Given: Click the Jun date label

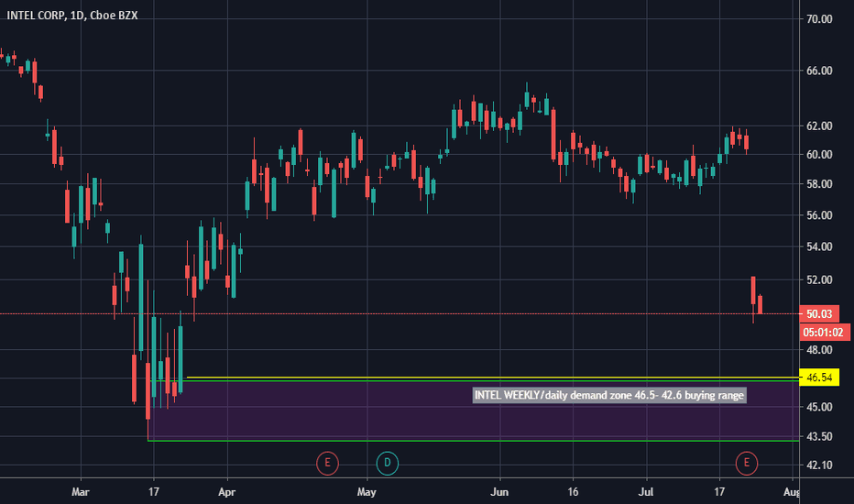Looking at the screenshot, I should (x=499, y=492).
